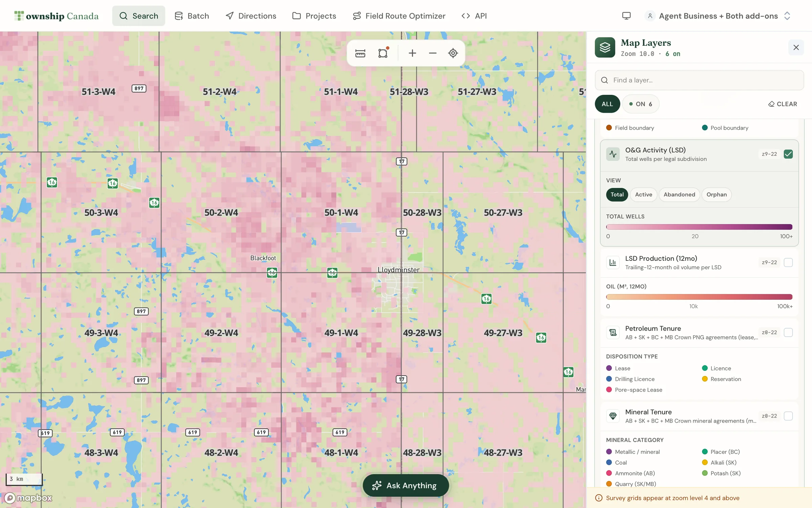The height and width of the screenshot is (508, 812).
Task: Click the Map Layers stack icon
Action: pyautogui.click(x=605, y=47)
